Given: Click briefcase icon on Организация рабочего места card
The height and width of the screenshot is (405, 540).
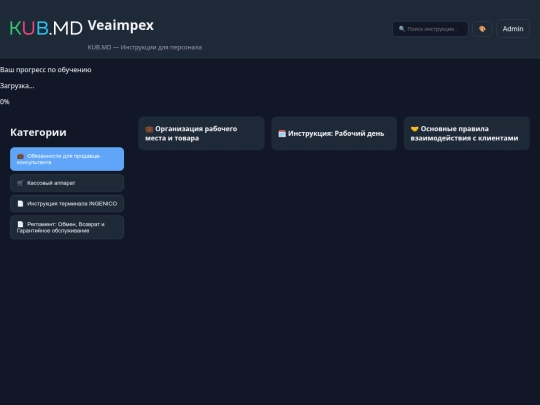Looking at the screenshot, I should (x=149, y=129).
